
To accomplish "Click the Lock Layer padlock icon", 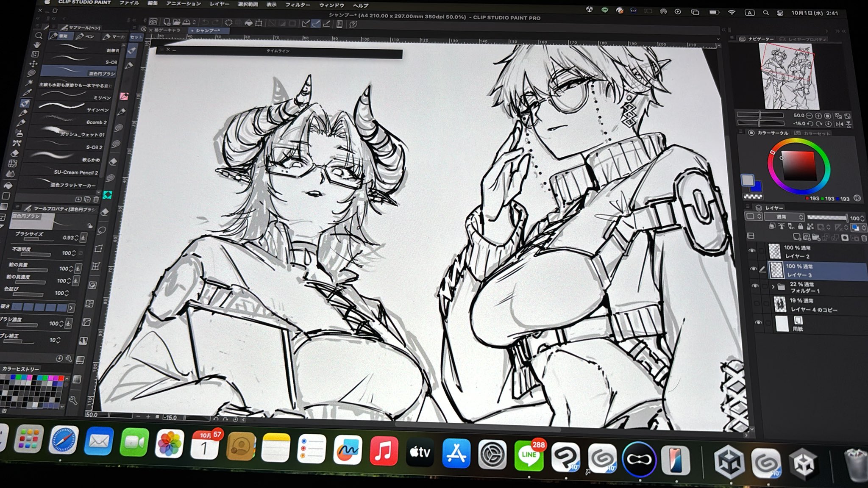I will pos(801,227).
